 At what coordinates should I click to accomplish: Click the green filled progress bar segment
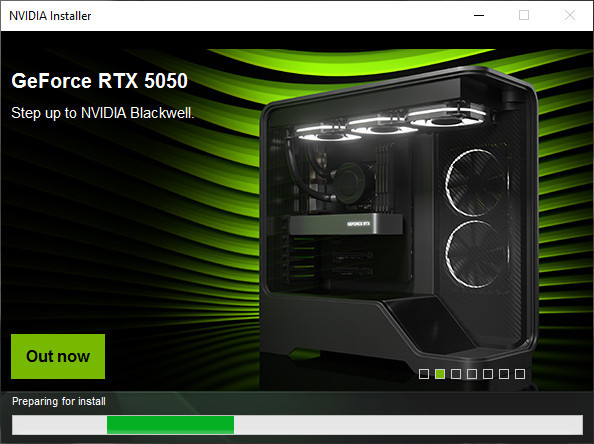pyautogui.click(x=170, y=425)
